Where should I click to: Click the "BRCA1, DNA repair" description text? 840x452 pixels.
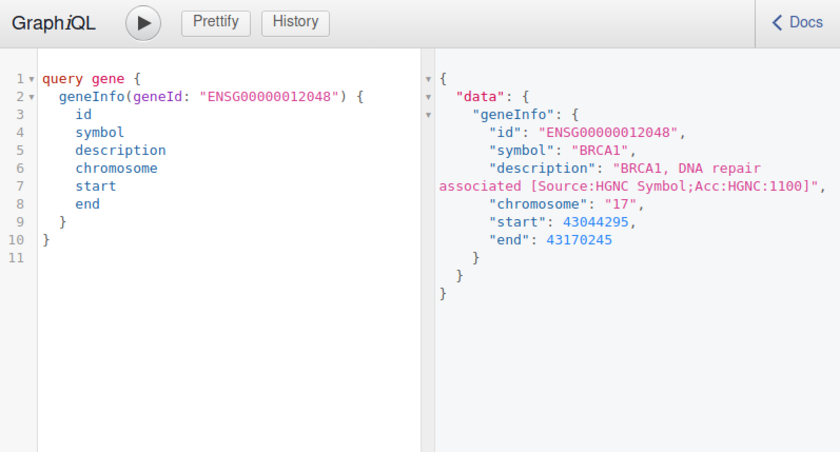(687, 168)
